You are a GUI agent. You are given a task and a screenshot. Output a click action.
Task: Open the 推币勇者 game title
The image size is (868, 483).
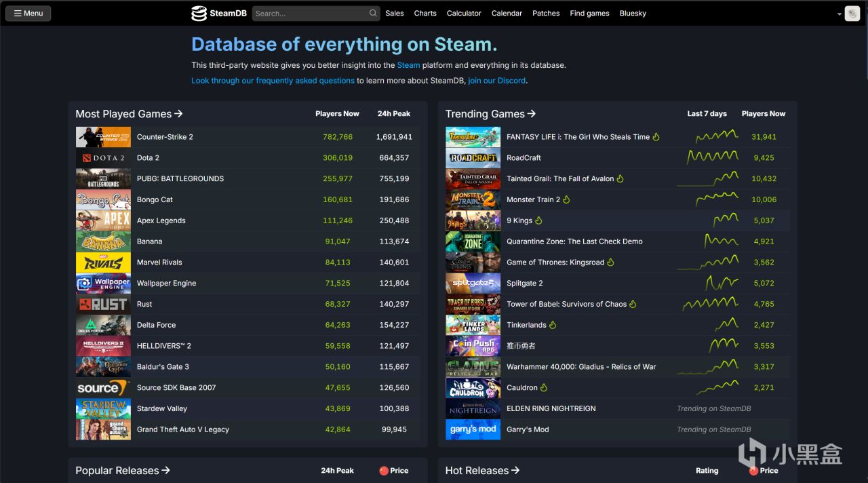pyautogui.click(x=521, y=346)
